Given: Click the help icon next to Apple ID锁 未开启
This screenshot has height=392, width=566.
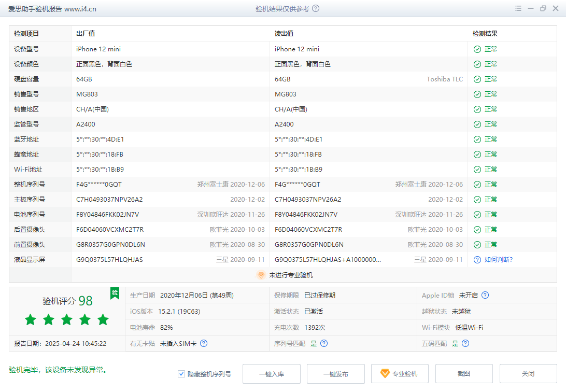Looking at the screenshot, I should (485, 295).
